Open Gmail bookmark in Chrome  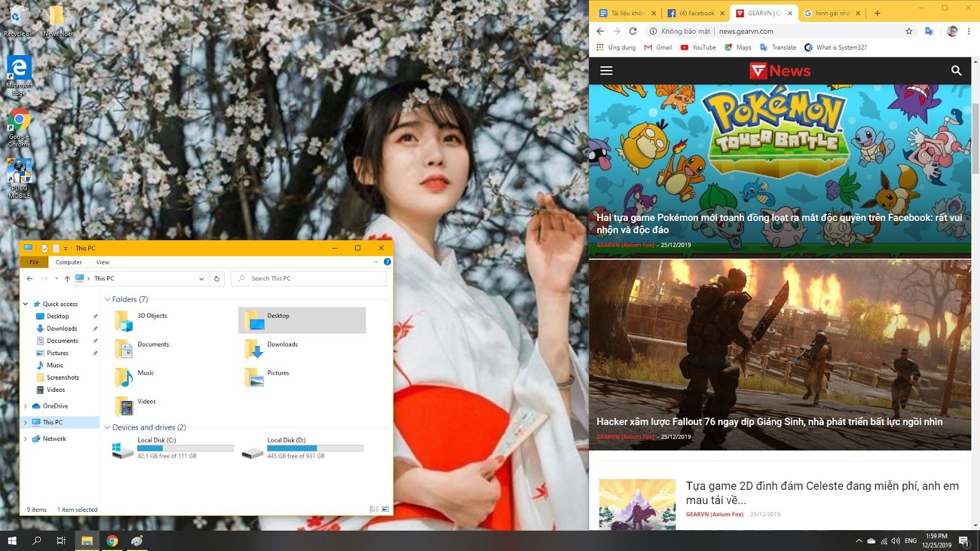tap(658, 47)
